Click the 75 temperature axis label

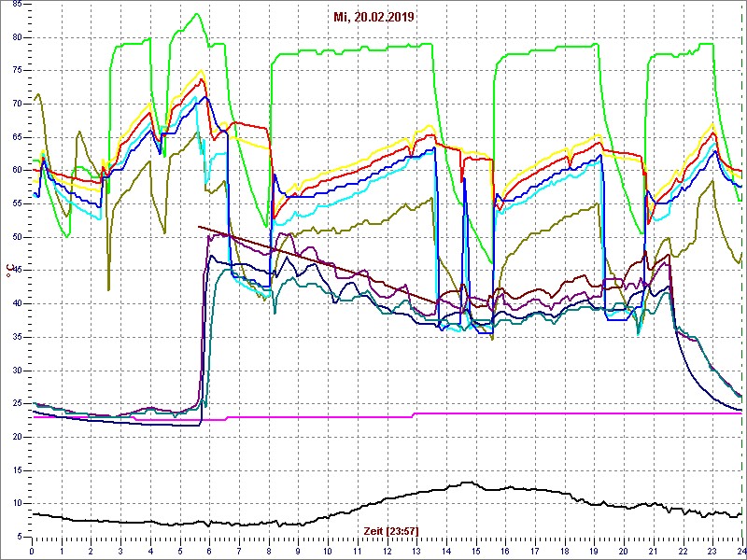[17, 71]
